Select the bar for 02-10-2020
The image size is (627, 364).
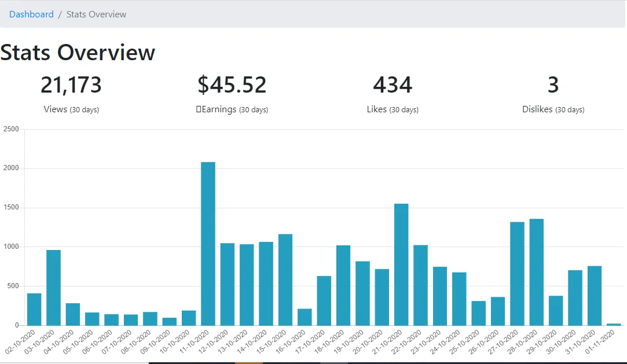(x=34, y=310)
